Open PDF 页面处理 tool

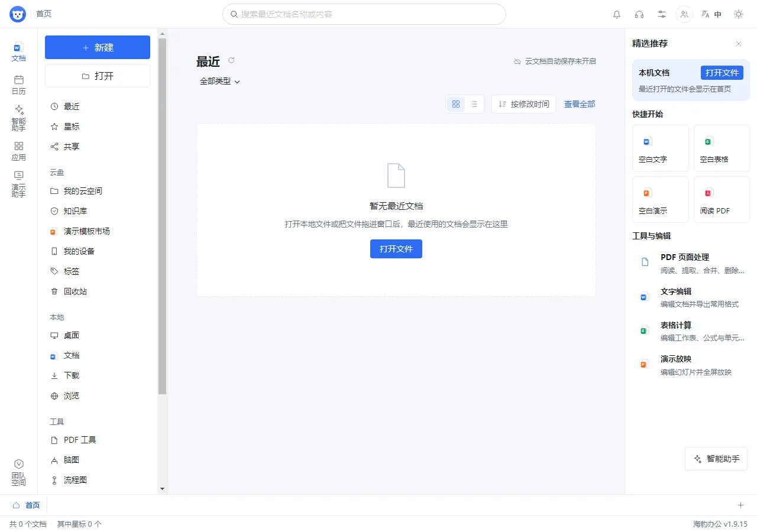(691, 264)
